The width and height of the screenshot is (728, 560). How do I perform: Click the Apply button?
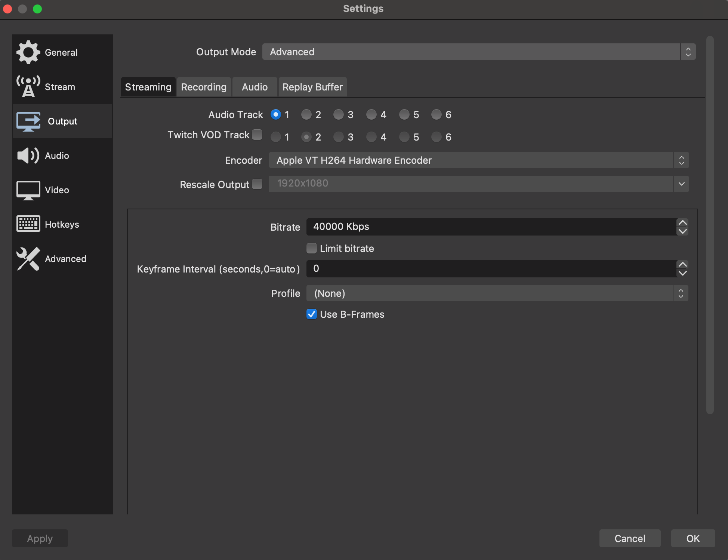(x=40, y=538)
